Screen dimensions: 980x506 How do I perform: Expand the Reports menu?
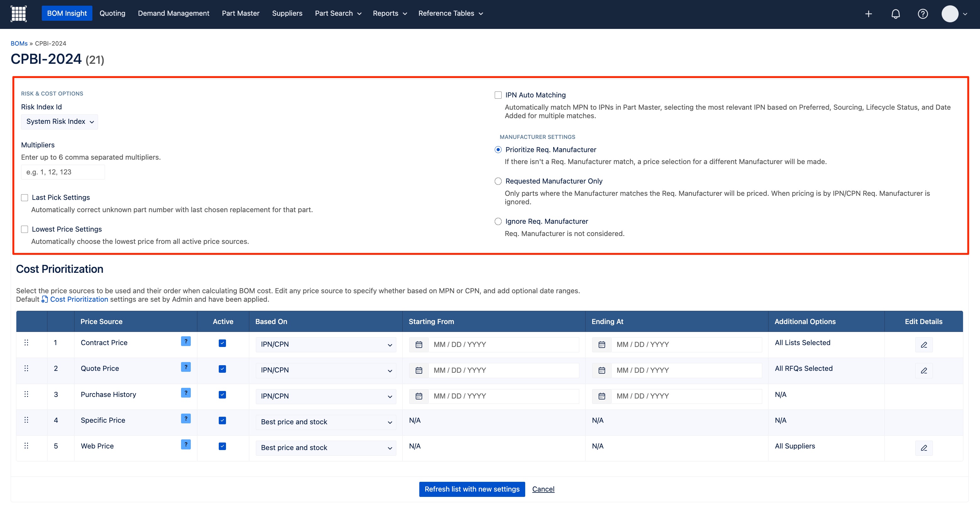pyautogui.click(x=389, y=14)
